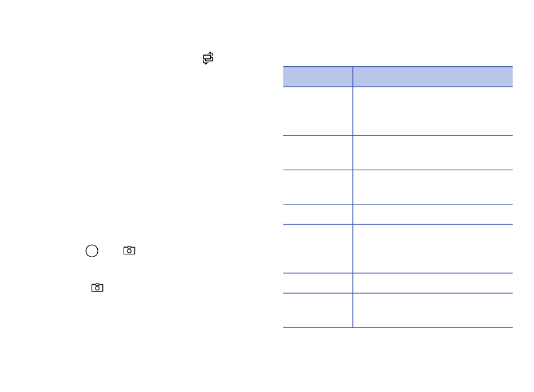Click the switch-camera icon with rotating arrows
This screenshot has width=534, height=392.
point(208,58)
